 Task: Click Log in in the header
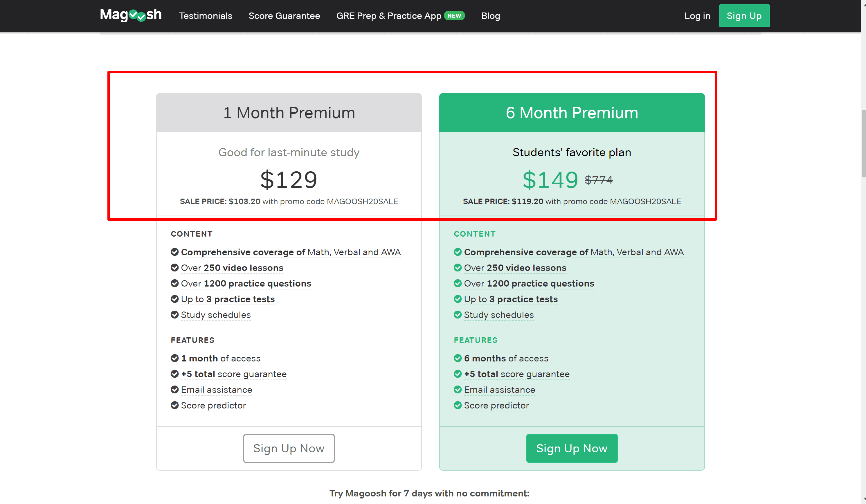pyautogui.click(x=697, y=16)
